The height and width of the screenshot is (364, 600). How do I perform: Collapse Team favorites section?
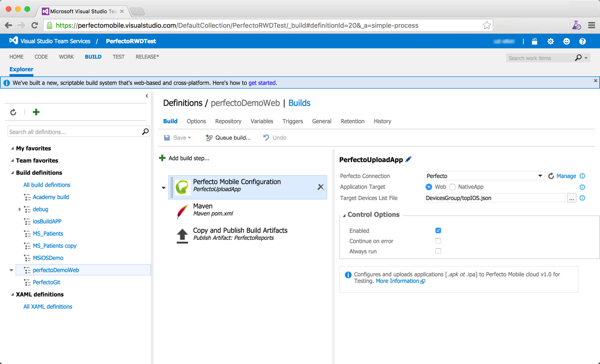(x=12, y=161)
